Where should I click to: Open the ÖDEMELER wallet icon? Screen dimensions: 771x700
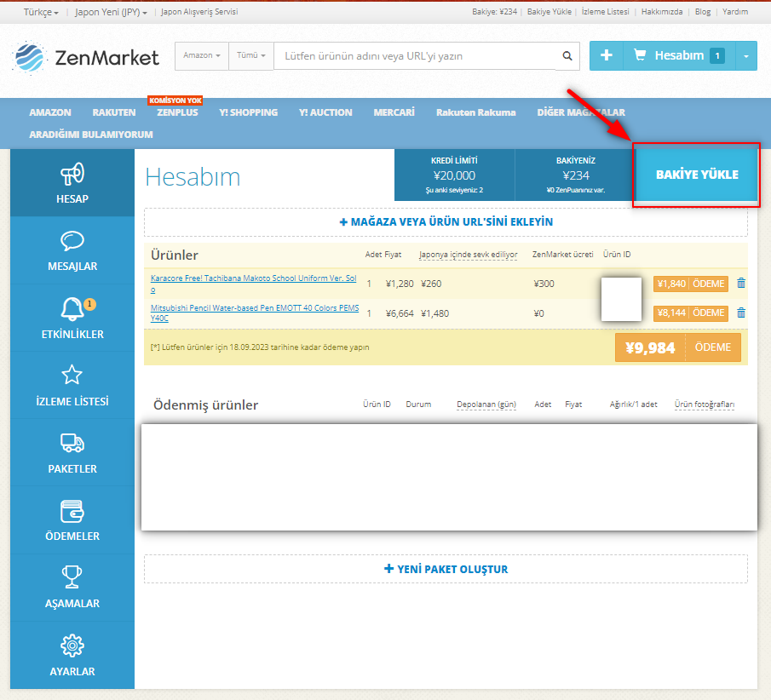coord(72,511)
